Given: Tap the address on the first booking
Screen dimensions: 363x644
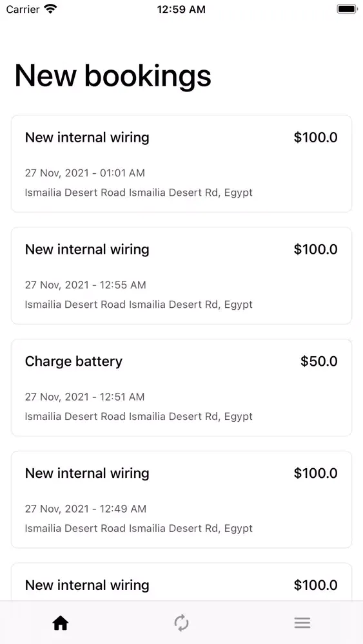Looking at the screenshot, I should (x=139, y=193).
